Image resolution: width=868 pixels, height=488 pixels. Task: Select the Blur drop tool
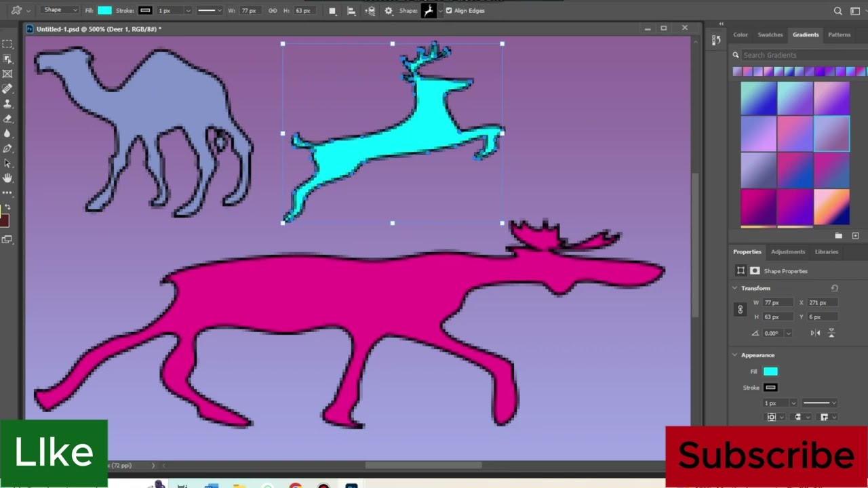tap(7, 134)
